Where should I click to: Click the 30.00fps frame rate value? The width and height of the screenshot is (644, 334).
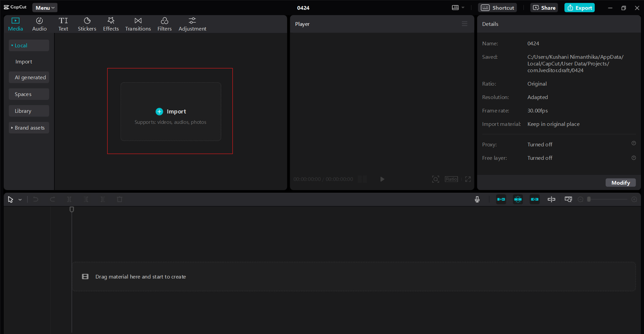[x=537, y=111]
